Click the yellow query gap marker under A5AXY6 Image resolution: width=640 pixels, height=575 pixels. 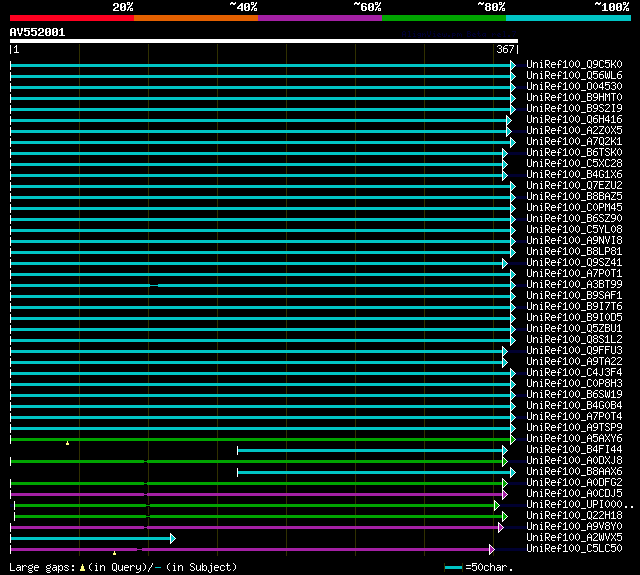[67, 443]
